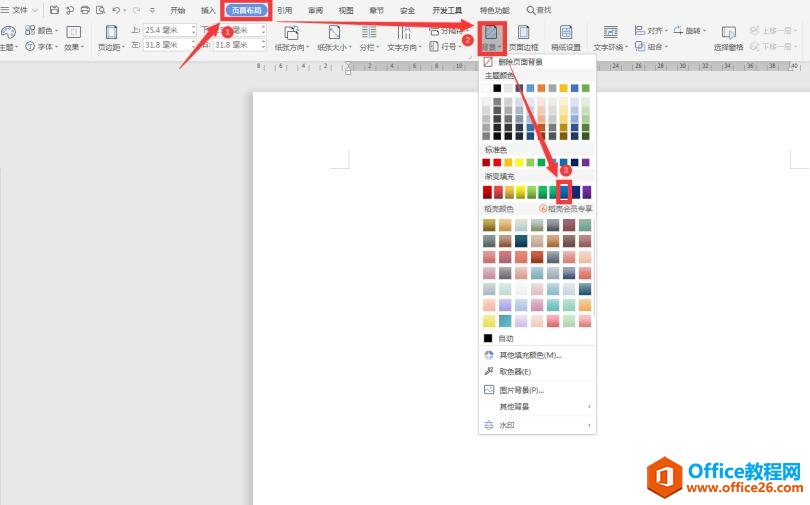Open the 文件 file menu
The height and width of the screenshot is (505, 810).
(18, 10)
